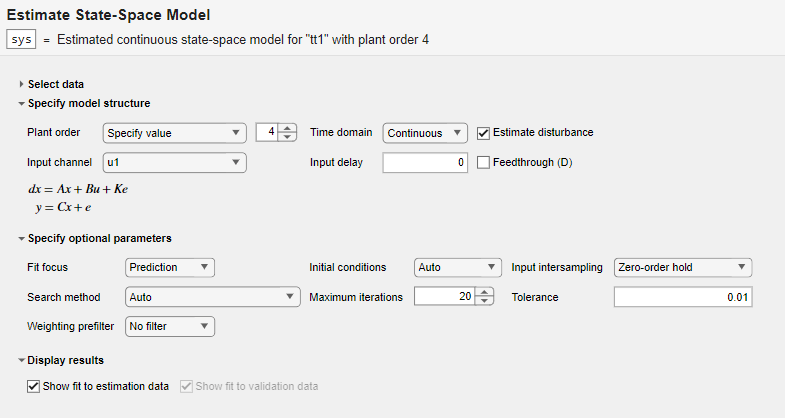The height and width of the screenshot is (418, 785).
Task: Open the Weighting prefilter dropdown
Action: (171, 326)
